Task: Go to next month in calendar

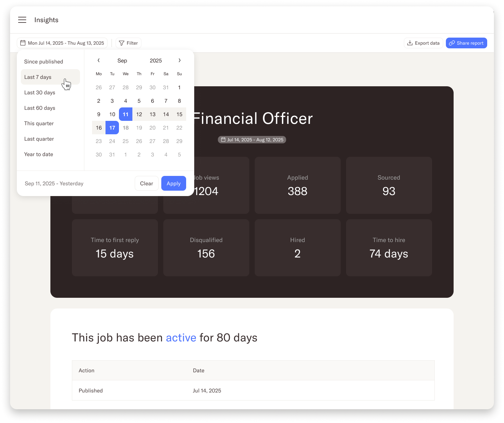Action: [179, 60]
